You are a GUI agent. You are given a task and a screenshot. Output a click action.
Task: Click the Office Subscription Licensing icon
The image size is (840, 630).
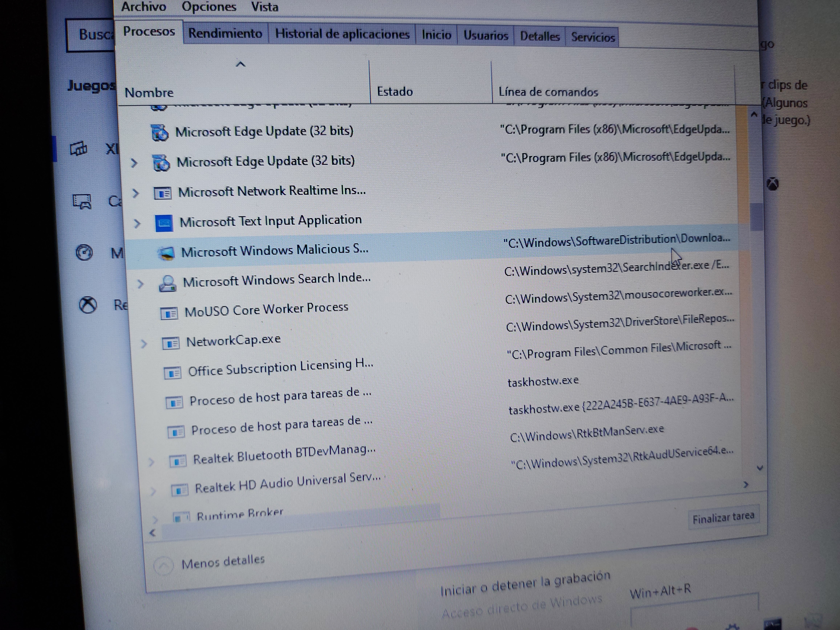[x=172, y=373]
